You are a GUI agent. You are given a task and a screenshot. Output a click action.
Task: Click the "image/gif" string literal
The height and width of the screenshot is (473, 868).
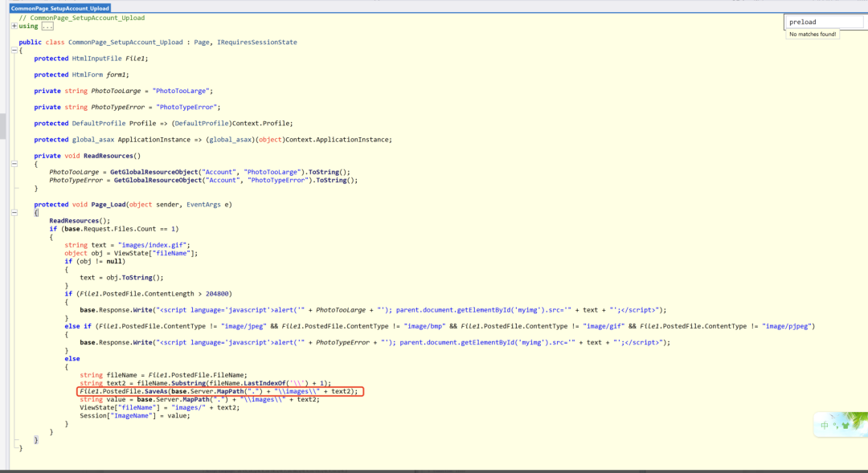tap(604, 326)
